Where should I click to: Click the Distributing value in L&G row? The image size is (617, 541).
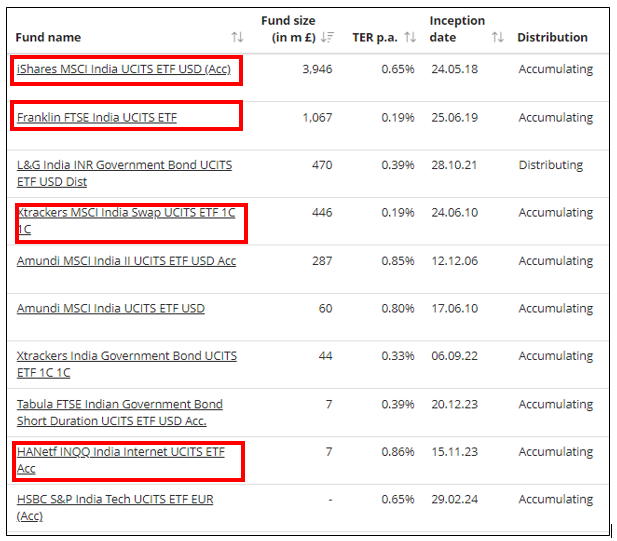click(550, 166)
